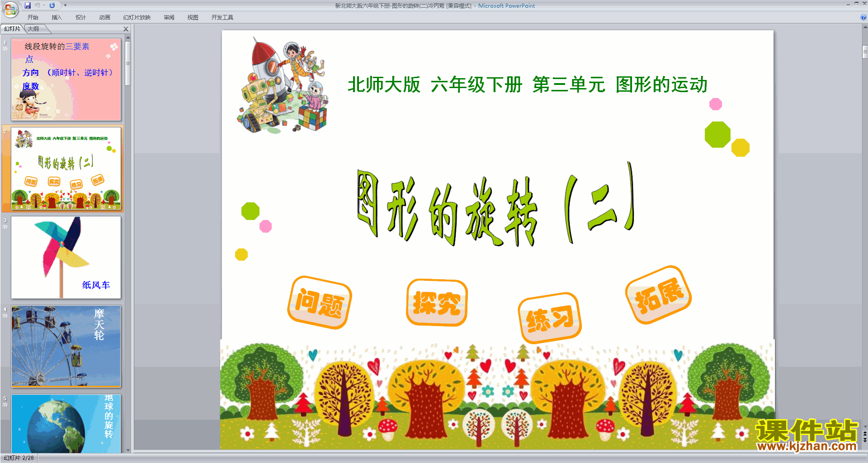Open the 审阅 ribbon tab
The height and width of the screenshot is (463, 868).
tap(169, 18)
